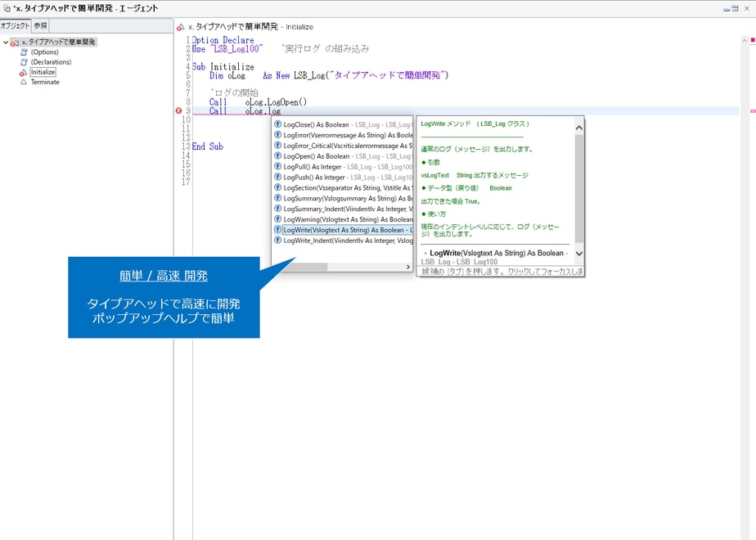Click the help popup vertical scrollbar thumb
Image resolution: width=756 pixels, height=540 pixels.
(579, 188)
